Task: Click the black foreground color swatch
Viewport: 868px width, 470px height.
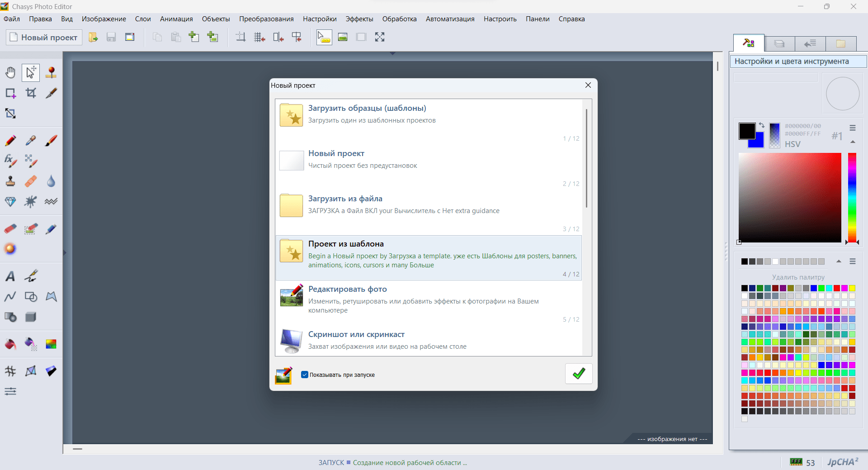Action: coord(747,131)
